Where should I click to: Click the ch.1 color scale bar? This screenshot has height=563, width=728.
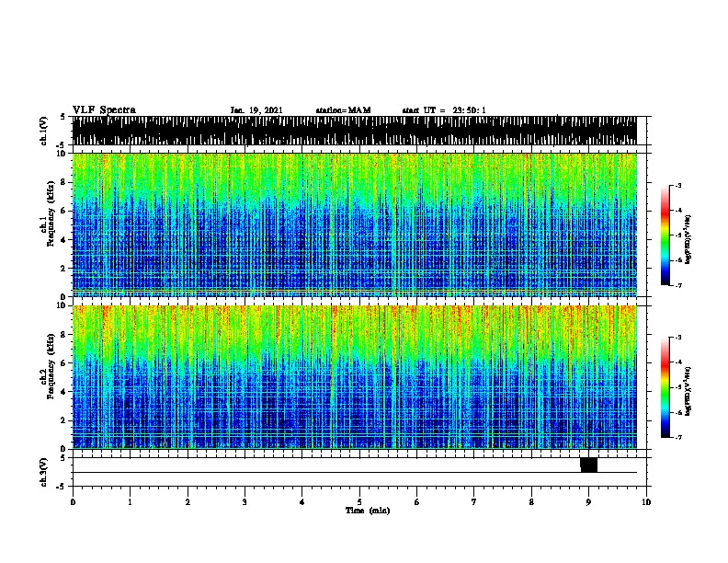(x=665, y=236)
